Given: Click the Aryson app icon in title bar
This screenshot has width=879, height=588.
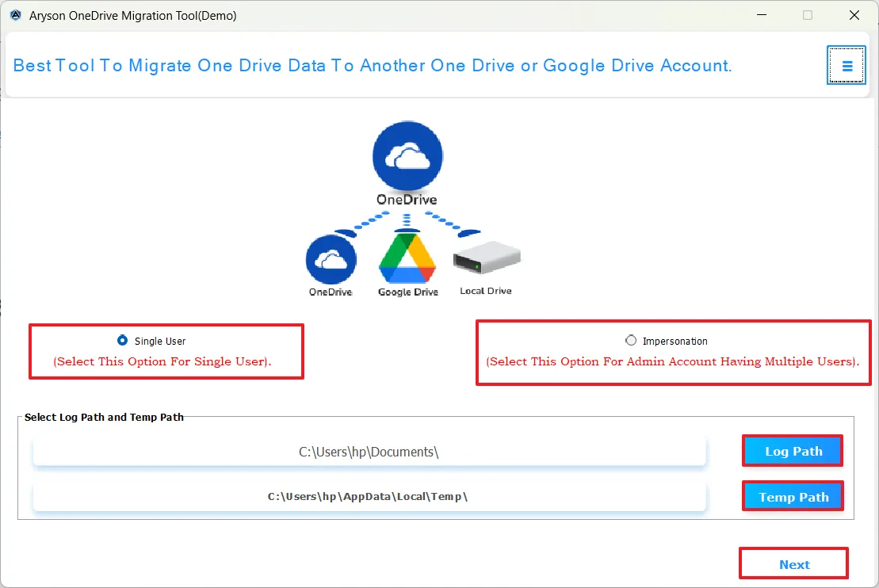Looking at the screenshot, I should pos(15,15).
